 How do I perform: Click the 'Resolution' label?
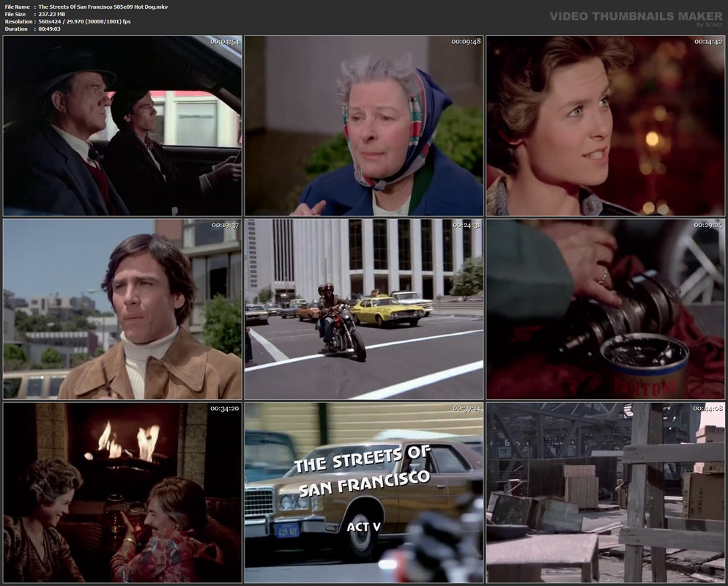[x=18, y=22]
